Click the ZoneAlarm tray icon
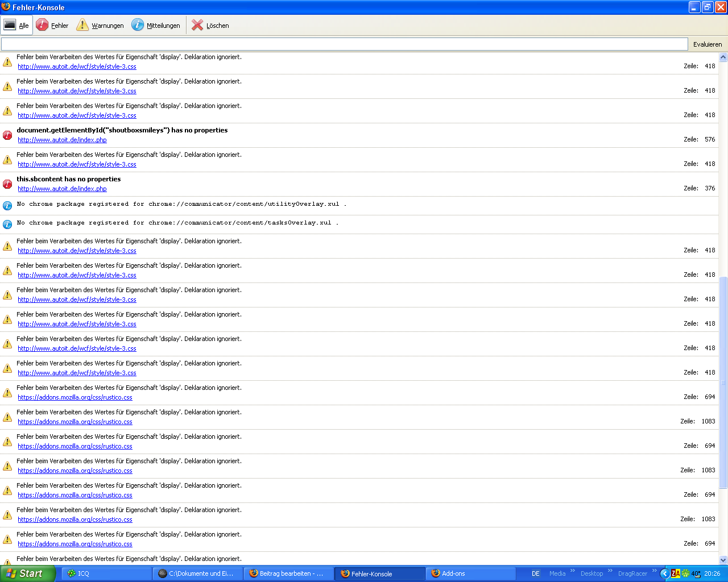728x582 pixels. point(675,573)
